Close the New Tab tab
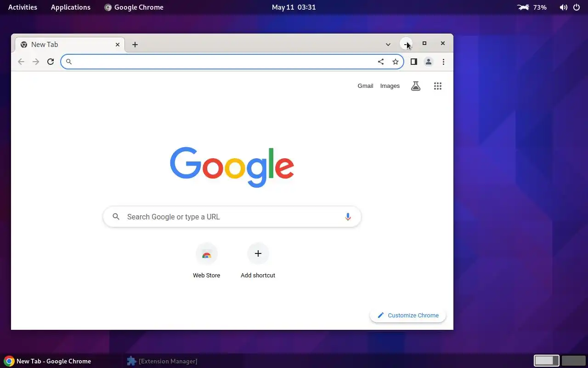 [118, 45]
